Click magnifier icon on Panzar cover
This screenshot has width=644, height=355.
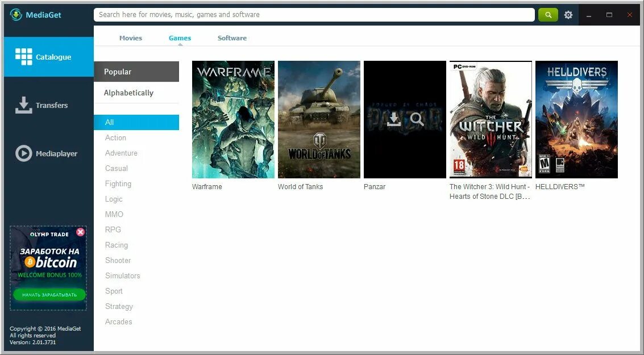pyautogui.click(x=417, y=119)
